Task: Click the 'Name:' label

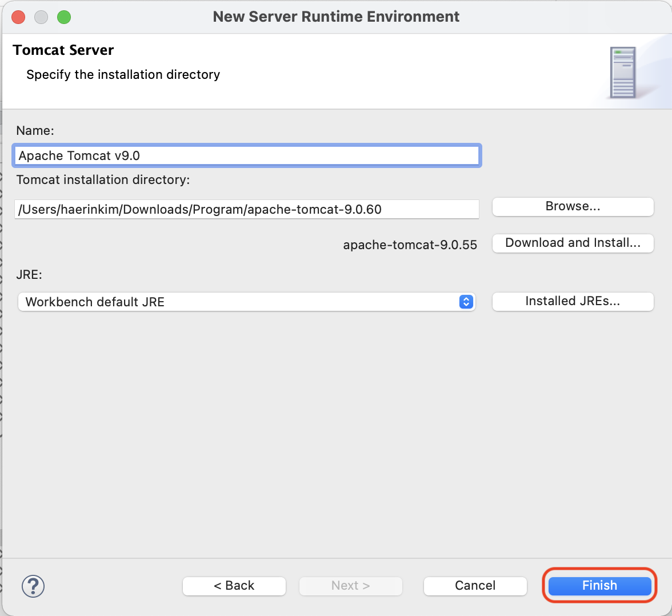Action: [35, 130]
